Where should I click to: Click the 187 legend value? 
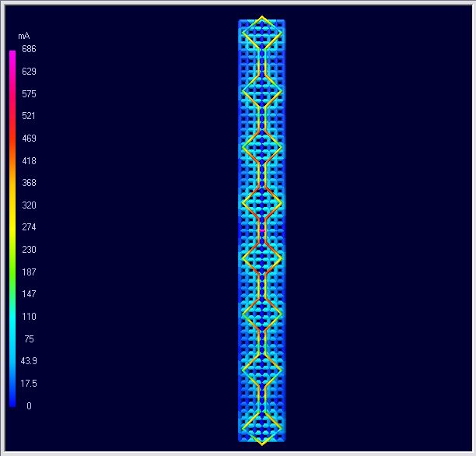click(x=29, y=272)
